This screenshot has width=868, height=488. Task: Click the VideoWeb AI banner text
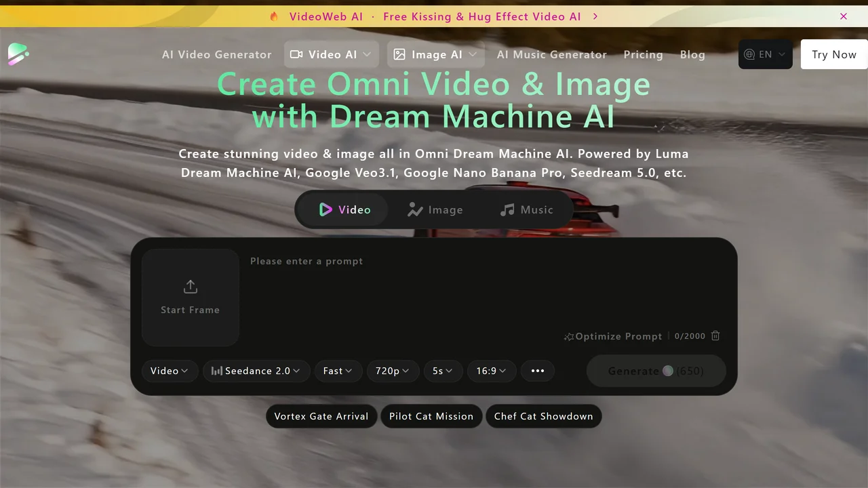click(326, 16)
